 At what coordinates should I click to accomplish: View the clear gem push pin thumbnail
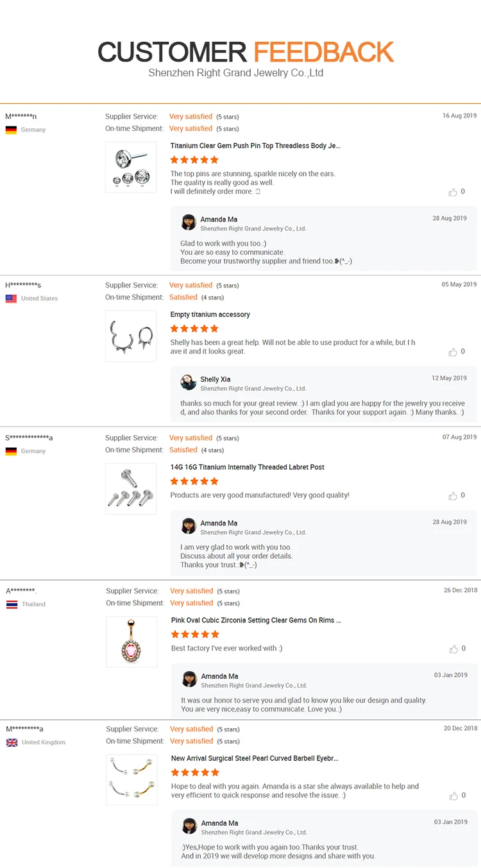131,167
